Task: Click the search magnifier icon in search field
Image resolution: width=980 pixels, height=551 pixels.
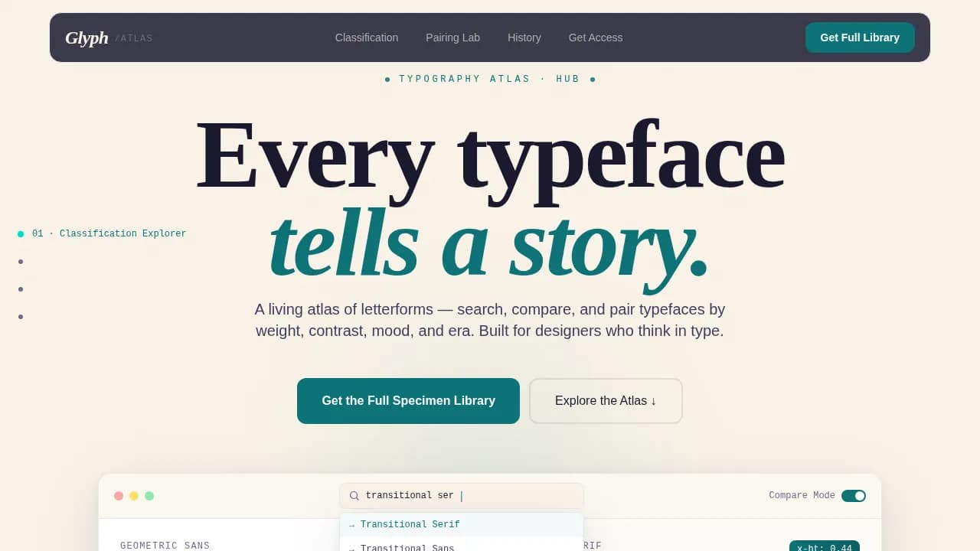Action: (x=354, y=496)
